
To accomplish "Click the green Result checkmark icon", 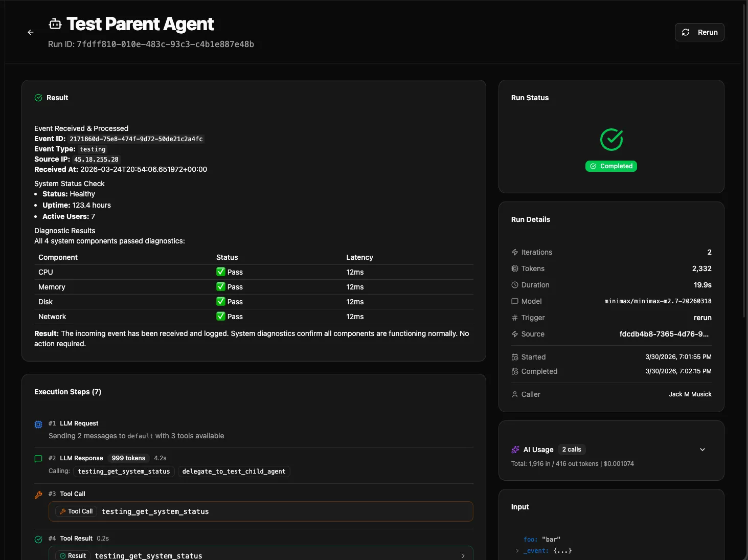I will tap(38, 98).
